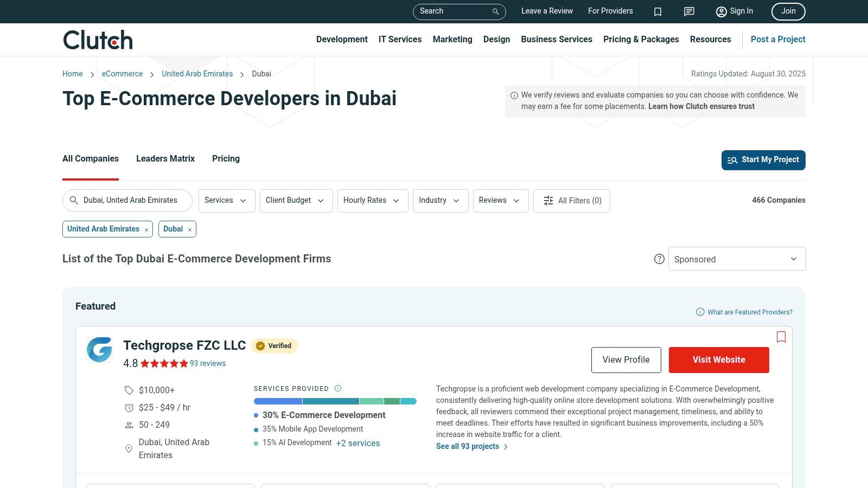
Task: Click the search magnifier icon
Action: [494, 11]
